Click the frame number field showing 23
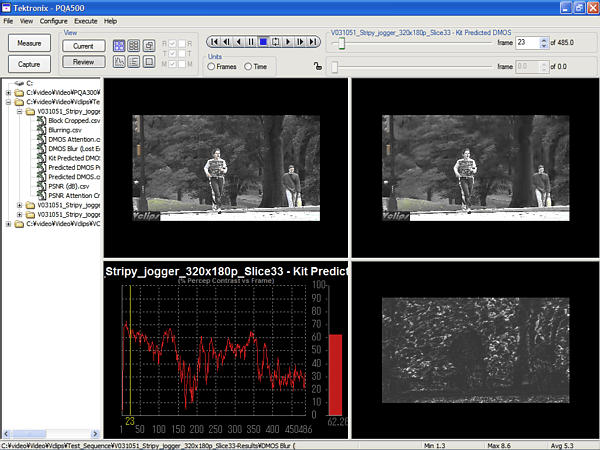600x450 pixels. point(525,44)
